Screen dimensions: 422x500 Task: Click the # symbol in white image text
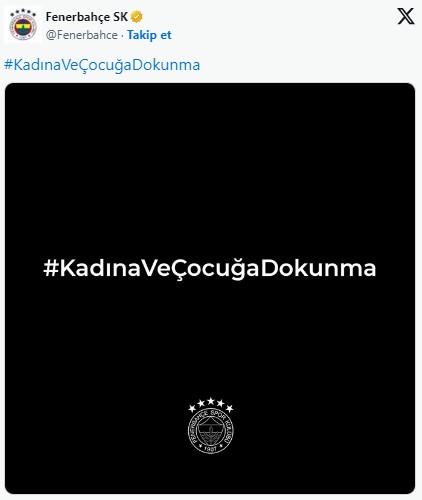(51, 268)
